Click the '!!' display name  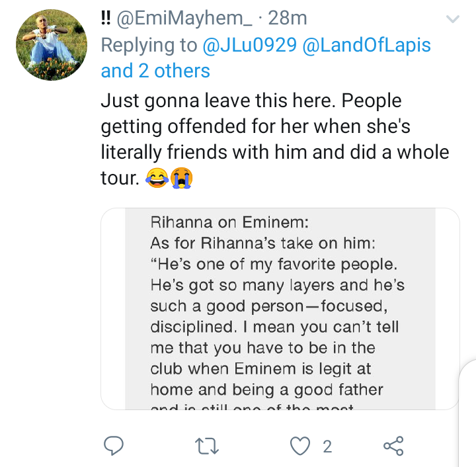point(105,19)
